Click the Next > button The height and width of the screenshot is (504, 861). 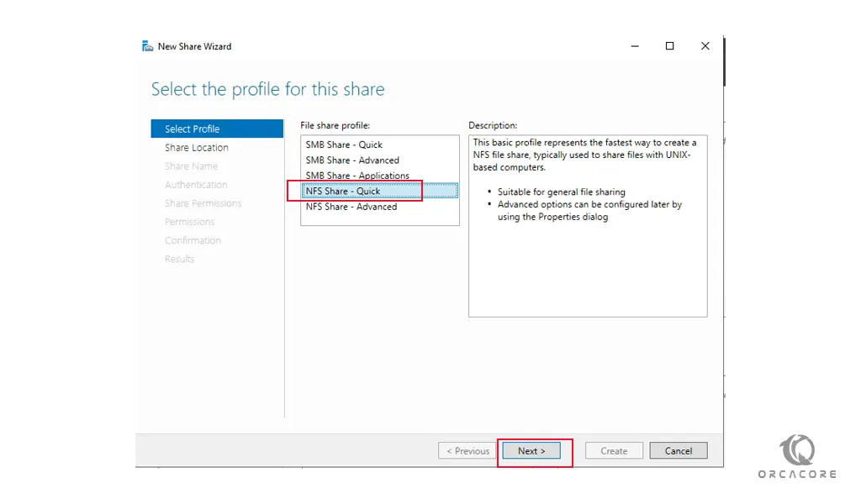531,451
